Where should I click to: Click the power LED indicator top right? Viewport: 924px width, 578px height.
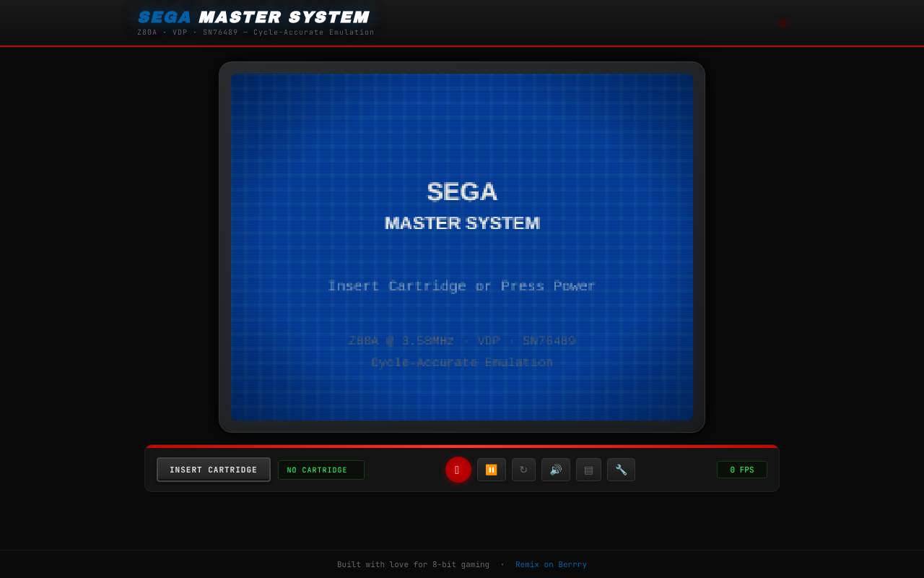pyautogui.click(x=782, y=22)
